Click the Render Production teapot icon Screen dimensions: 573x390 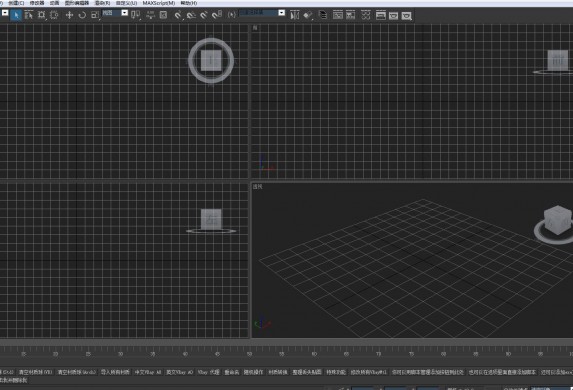tap(407, 15)
